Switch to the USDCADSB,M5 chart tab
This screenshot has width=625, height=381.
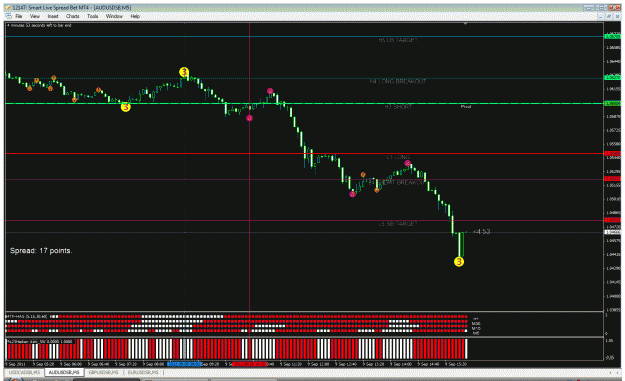[24, 372]
